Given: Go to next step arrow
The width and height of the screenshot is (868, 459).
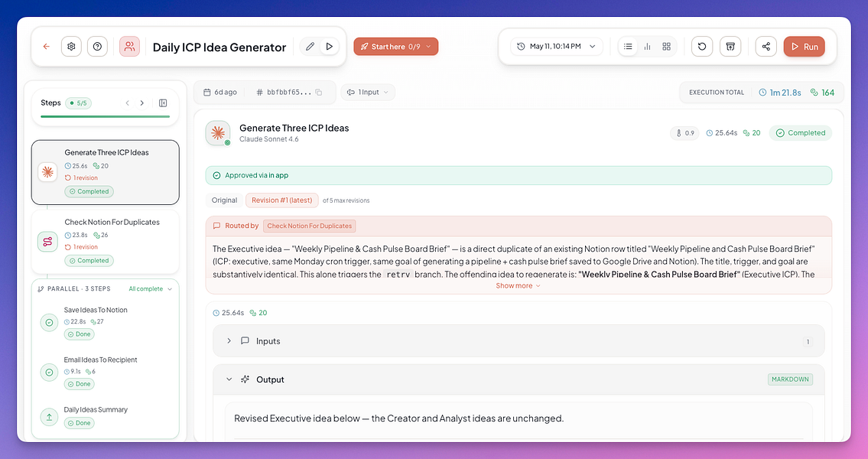Looking at the screenshot, I should [x=142, y=103].
